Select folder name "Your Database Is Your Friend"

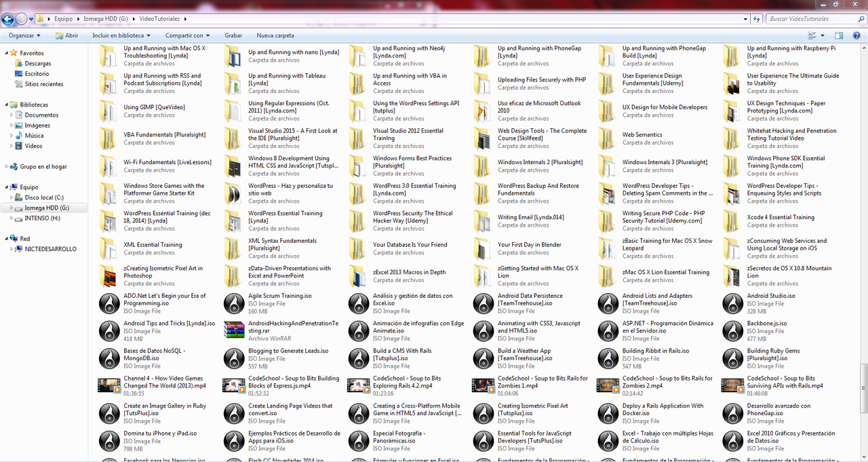pyautogui.click(x=410, y=244)
